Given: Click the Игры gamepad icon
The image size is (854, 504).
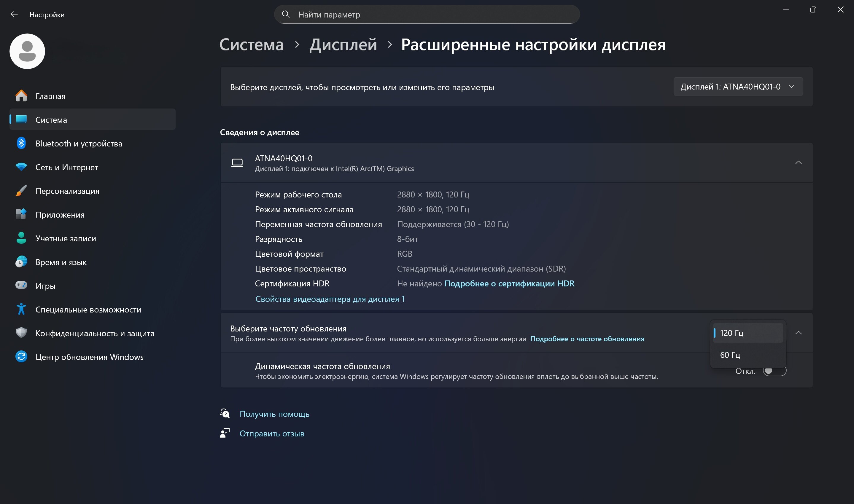Looking at the screenshot, I should pyautogui.click(x=21, y=286).
